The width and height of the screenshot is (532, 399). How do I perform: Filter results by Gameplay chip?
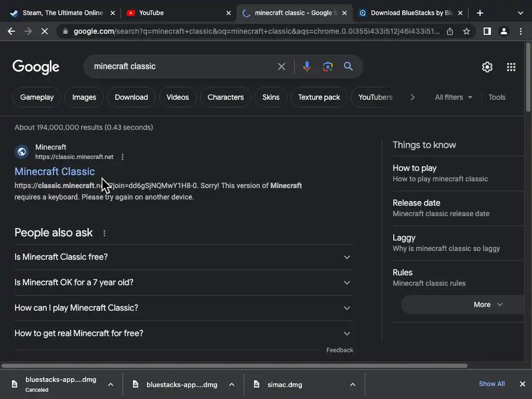coord(37,97)
